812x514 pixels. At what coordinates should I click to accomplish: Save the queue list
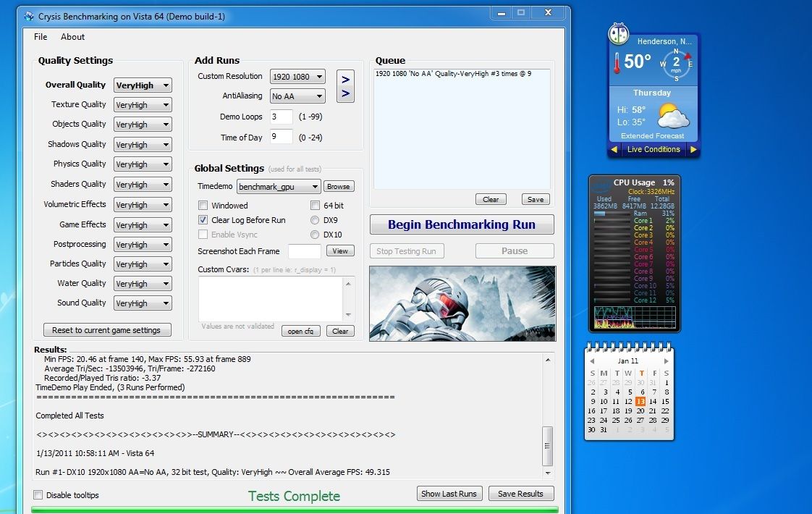536,200
